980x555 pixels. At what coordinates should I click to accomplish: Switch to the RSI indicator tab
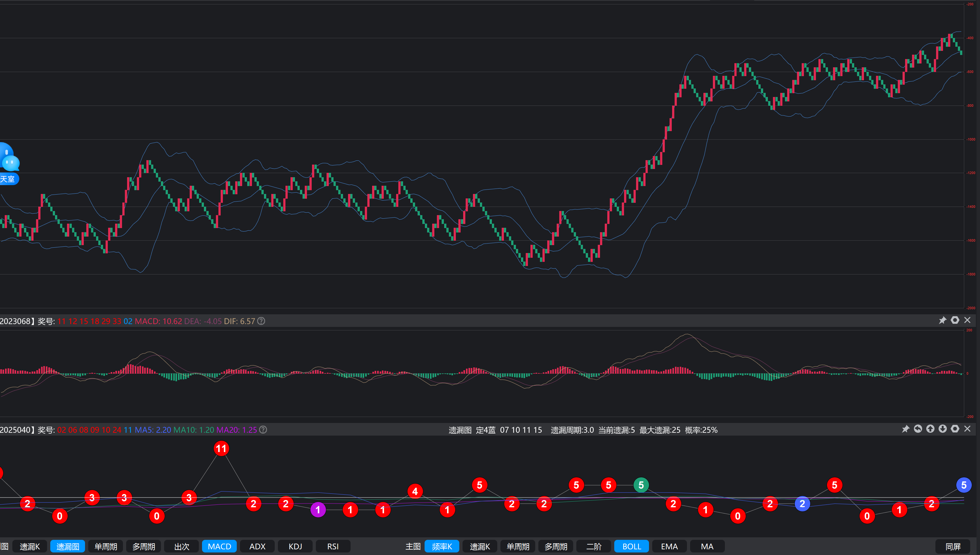pos(333,546)
